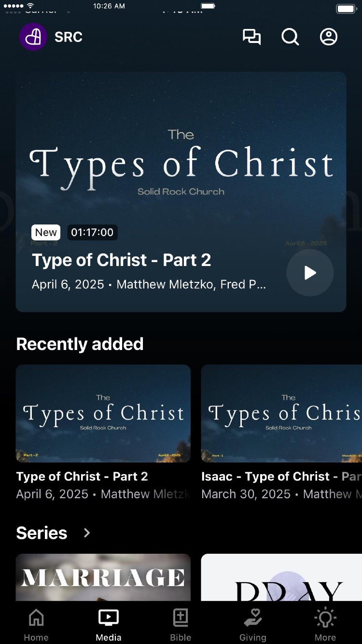362x644 pixels.
Task: Play Type of Christ - Part 2
Action: (310, 273)
